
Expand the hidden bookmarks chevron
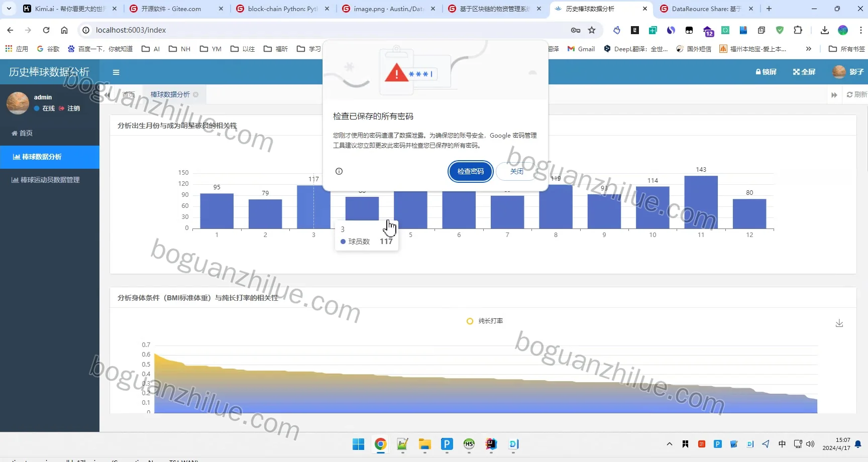tap(808, 49)
